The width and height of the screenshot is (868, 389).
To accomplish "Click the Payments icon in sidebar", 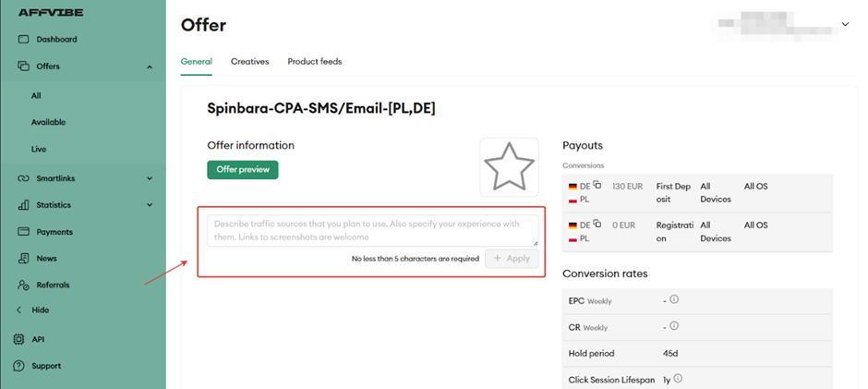I will tap(21, 232).
